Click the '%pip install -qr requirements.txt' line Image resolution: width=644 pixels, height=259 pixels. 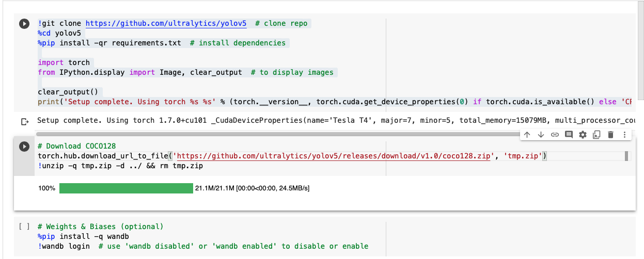[162, 43]
